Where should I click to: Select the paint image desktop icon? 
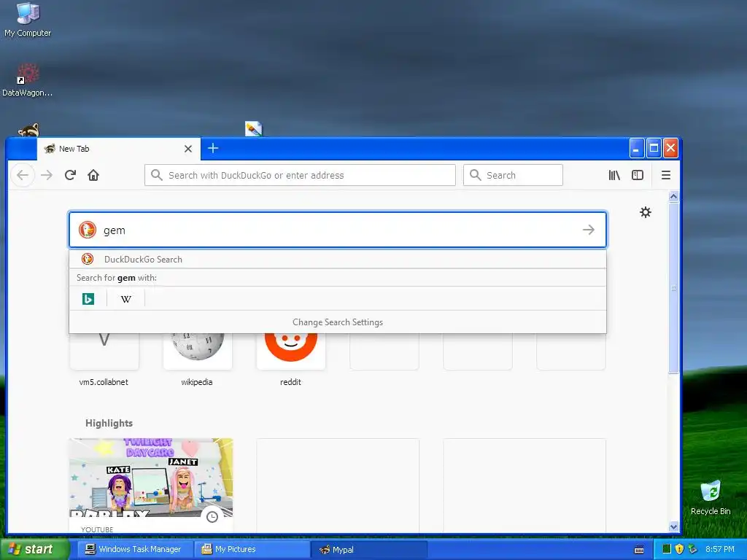pyautogui.click(x=253, y=128)
